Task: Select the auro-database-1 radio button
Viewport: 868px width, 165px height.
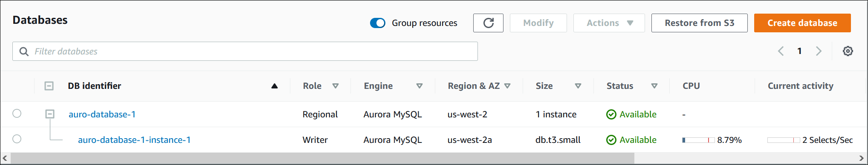Action: coord(17,114)
